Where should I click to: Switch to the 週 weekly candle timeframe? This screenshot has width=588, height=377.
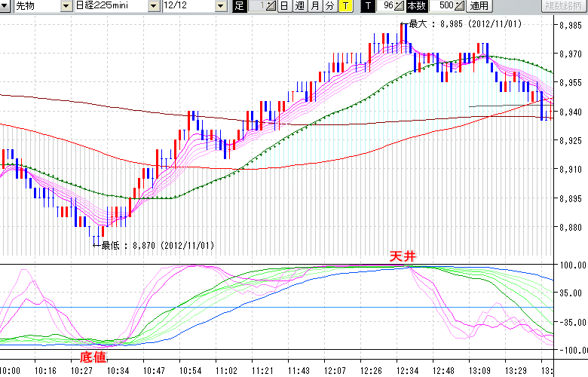pos(299,6)
